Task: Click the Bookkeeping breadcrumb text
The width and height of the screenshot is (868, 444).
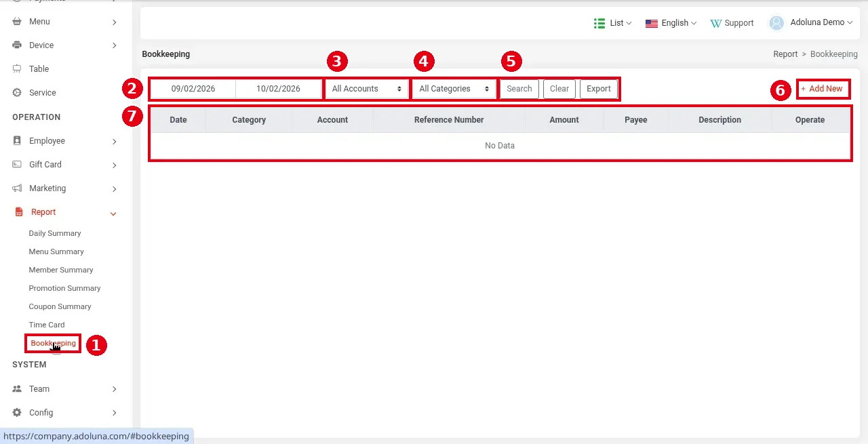Action: (x=834, y=54)
